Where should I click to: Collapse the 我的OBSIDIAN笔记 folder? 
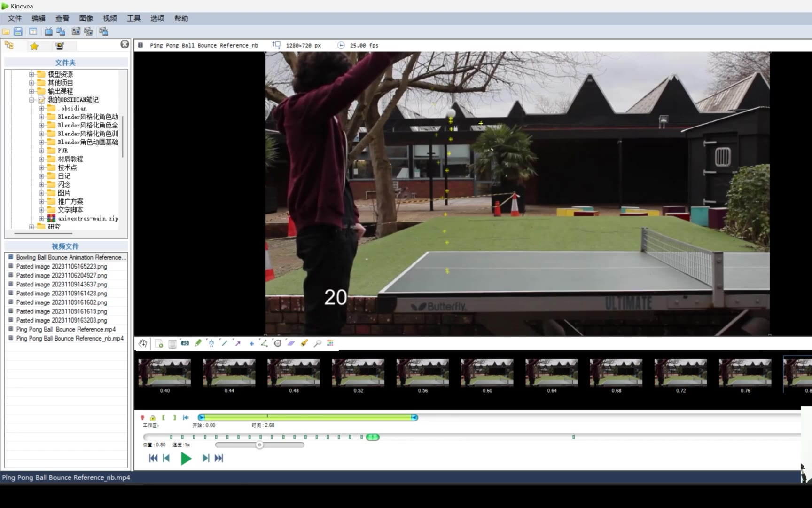[31, 100]
